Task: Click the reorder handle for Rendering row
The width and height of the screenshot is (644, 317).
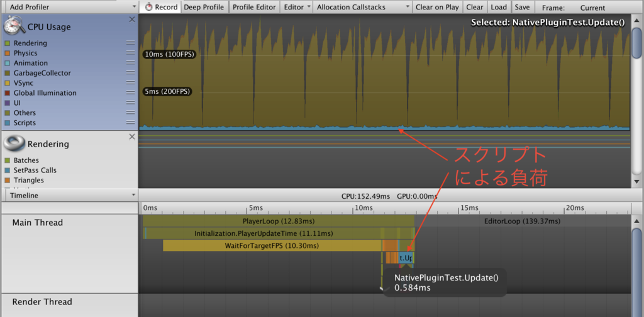Action: pyautogui.click(x=131, y=43)
